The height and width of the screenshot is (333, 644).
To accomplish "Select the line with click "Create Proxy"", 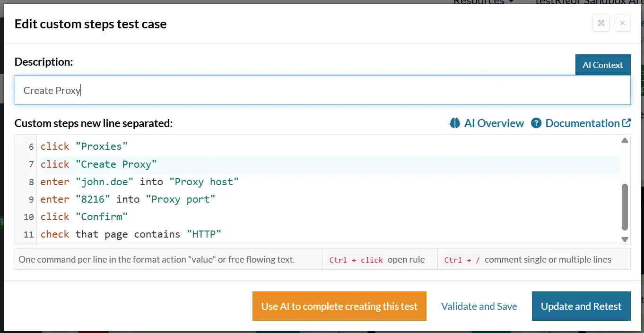I will (98, 164).
